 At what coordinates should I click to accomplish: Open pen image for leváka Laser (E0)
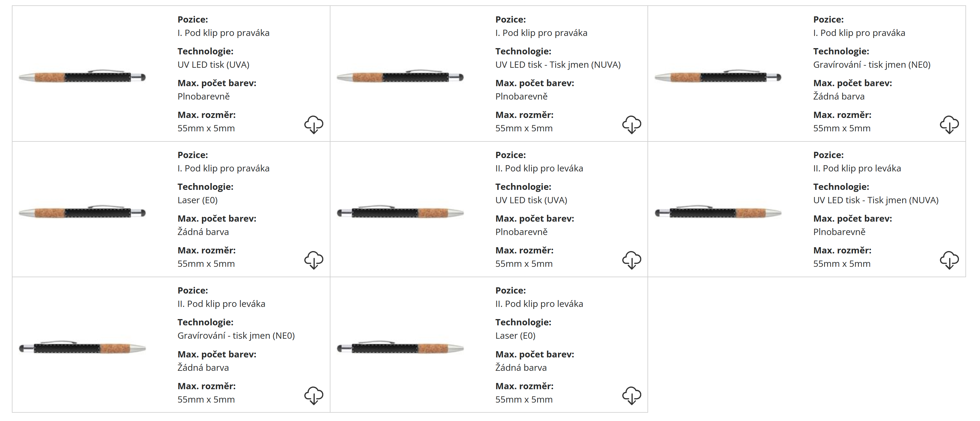pyautogui.click(x=400, y=348)
